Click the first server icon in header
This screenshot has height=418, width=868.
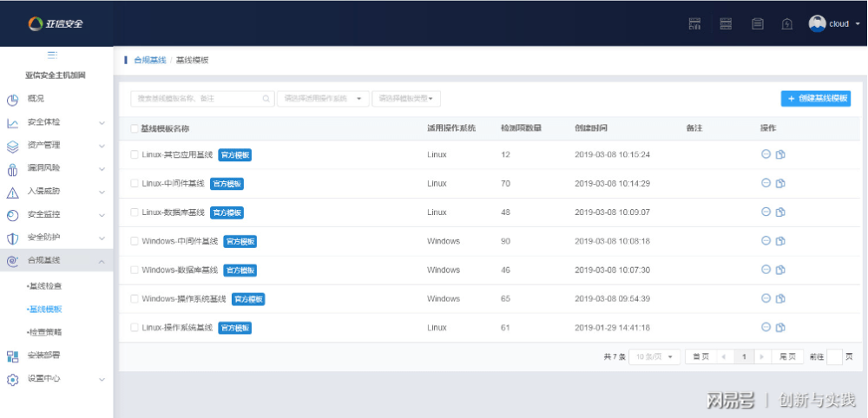point(694,24)
